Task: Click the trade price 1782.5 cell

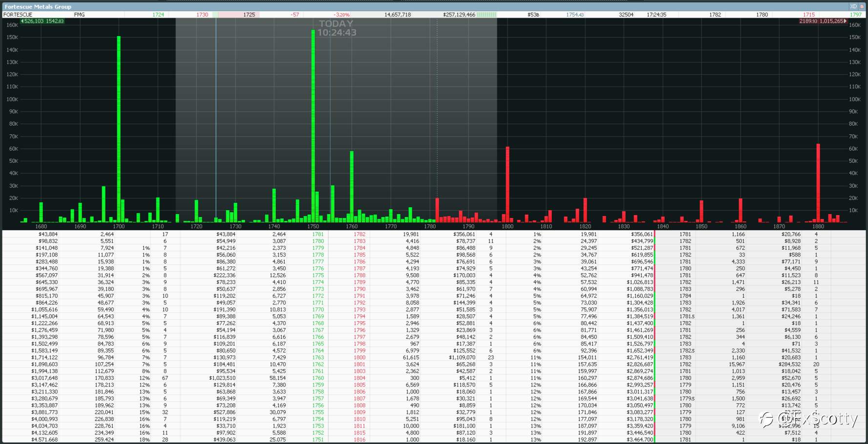Action: pos(687,351)
